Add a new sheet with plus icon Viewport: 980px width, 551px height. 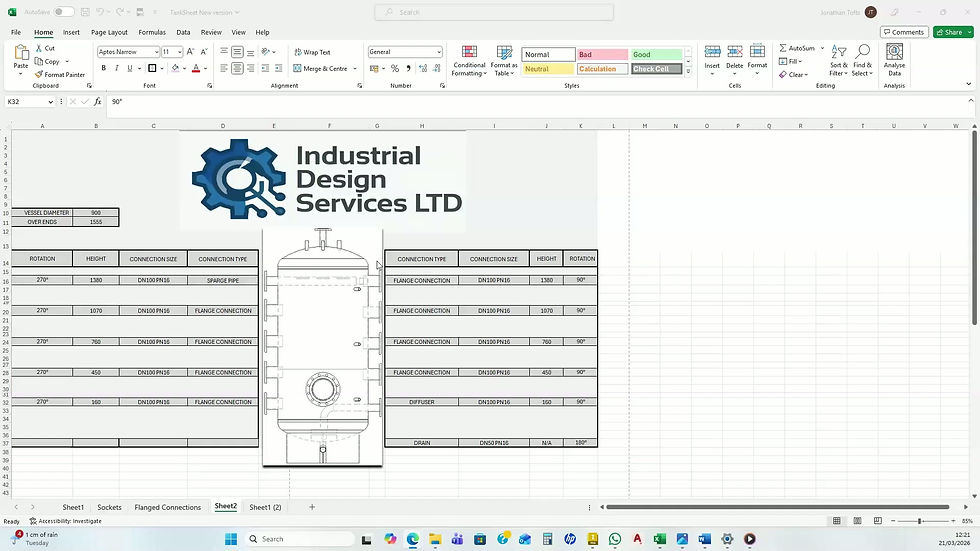pyautogui.click(x=312, y=507)
